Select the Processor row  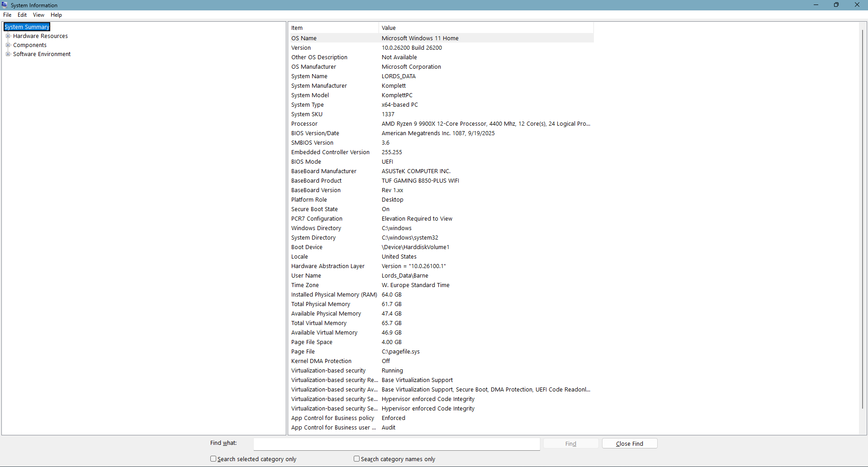point(442,124)
